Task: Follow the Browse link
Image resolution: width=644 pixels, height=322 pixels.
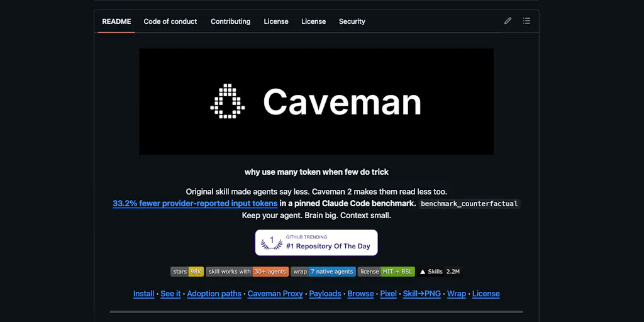Action: (x=360, y=294)
